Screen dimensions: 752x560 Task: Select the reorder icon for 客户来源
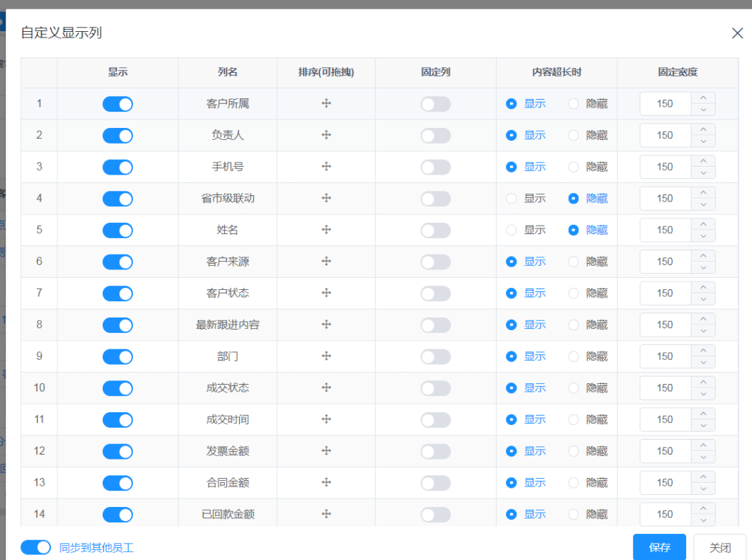[325, 262]
